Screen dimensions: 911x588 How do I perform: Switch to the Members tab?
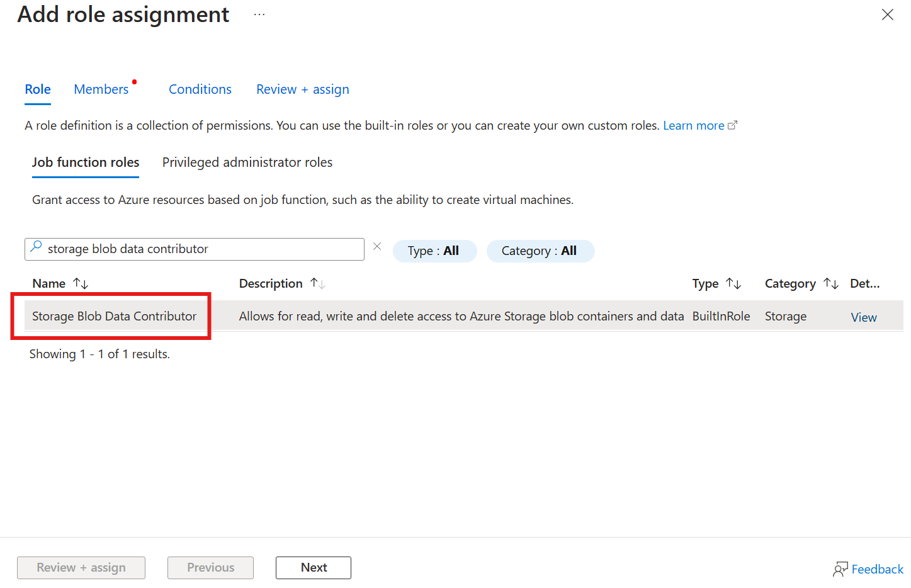pyautogui.click(x=101, y=89)
